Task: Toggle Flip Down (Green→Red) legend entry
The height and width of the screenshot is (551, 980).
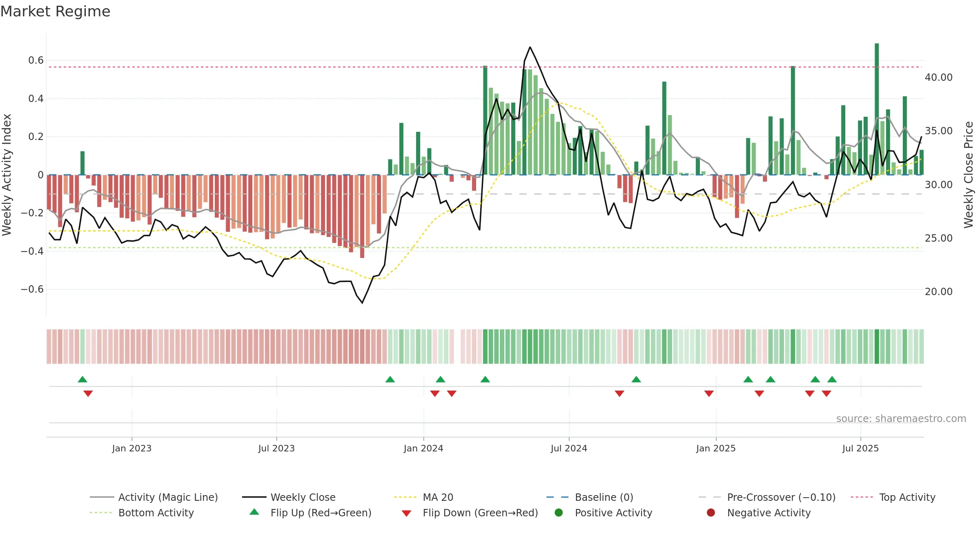Action: (470, 513)
